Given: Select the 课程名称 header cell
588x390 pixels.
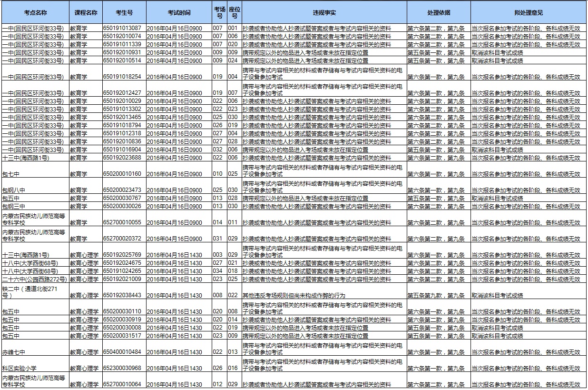Looking at the screenshot, I should click(x=86, y=13).
